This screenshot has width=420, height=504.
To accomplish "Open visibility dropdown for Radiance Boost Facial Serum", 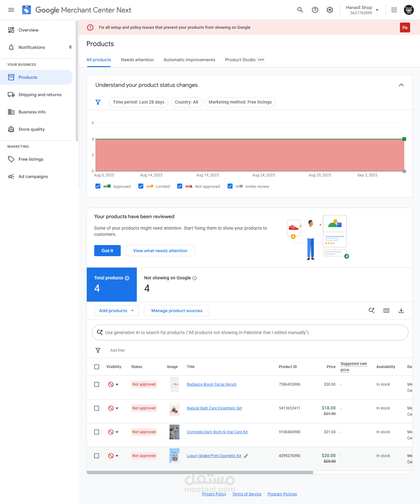I will 114,384.
